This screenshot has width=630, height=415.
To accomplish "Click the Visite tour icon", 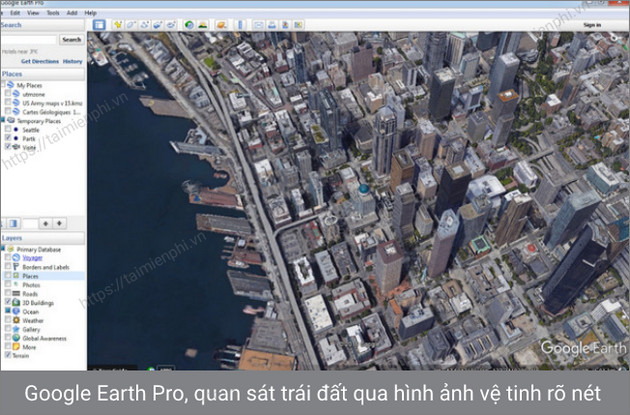I will 16,147.
